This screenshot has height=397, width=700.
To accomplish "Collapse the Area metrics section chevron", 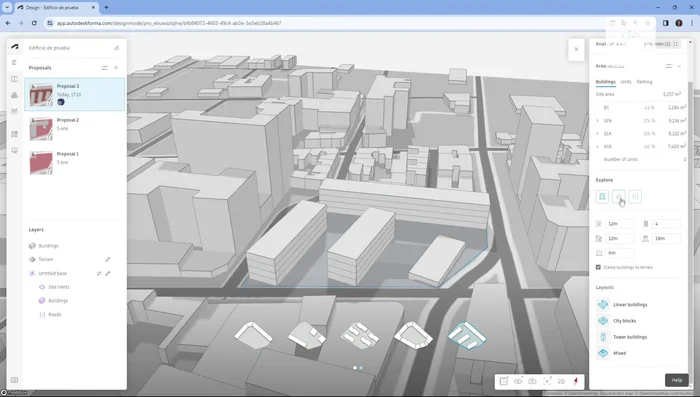I will coord(679,66).
